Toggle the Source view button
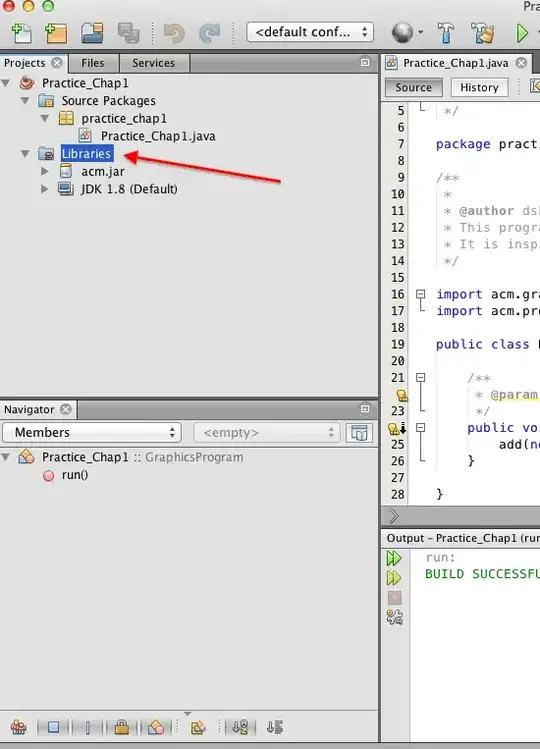Viewport: 540px width, 749px height. (x=414, y=87)
